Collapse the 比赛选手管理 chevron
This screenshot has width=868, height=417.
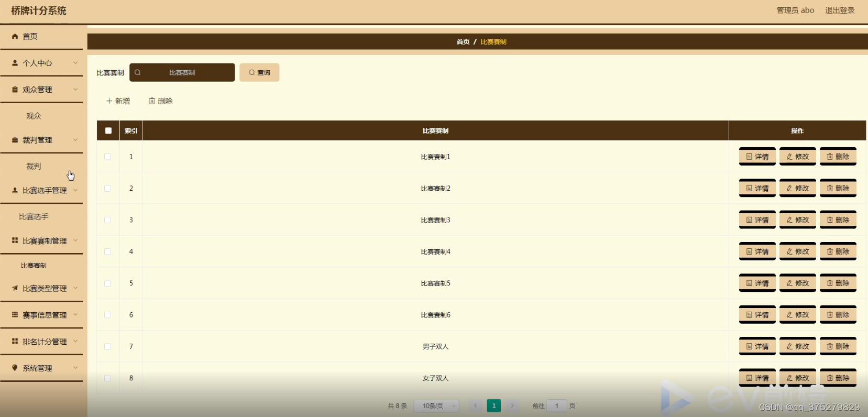click(75, 190)
